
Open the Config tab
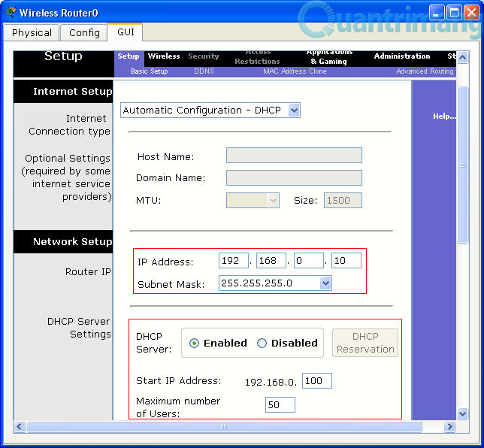point(84,32)
